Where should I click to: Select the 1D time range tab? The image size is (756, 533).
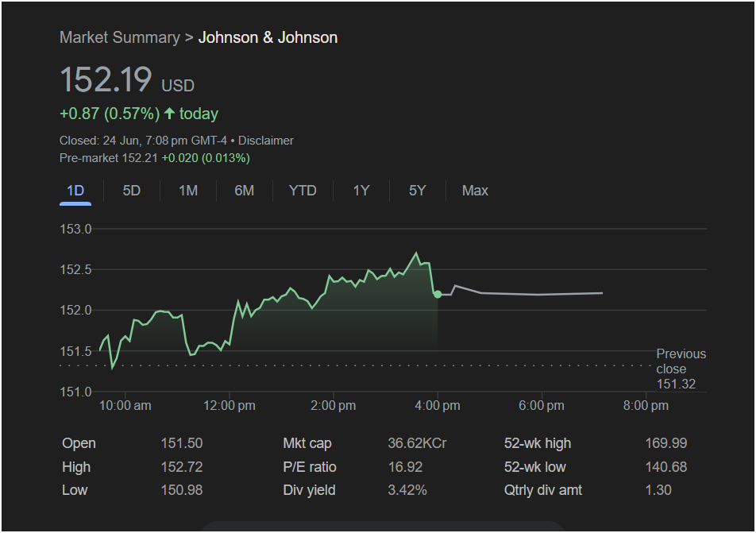(75, 191)
